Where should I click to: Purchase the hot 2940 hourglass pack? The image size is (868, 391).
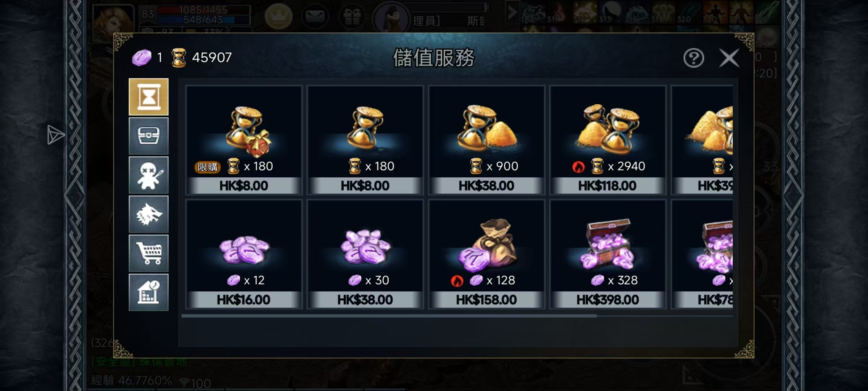(x=608, y=140)
